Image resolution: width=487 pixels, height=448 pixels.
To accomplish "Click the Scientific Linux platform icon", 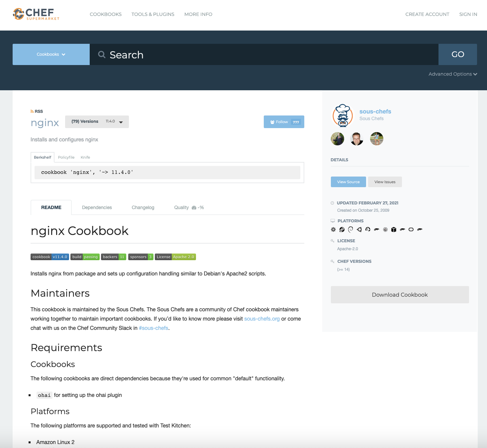I will 385,229.
